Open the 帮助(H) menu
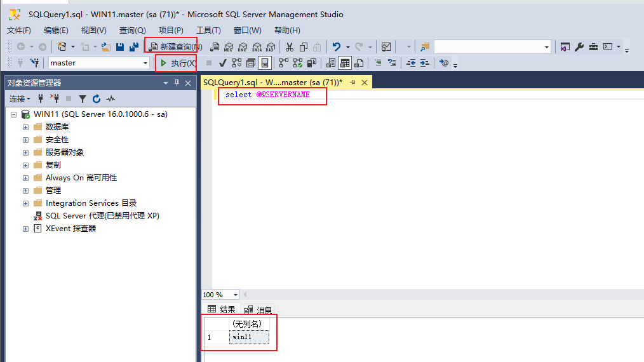 [x=287, y=30]
